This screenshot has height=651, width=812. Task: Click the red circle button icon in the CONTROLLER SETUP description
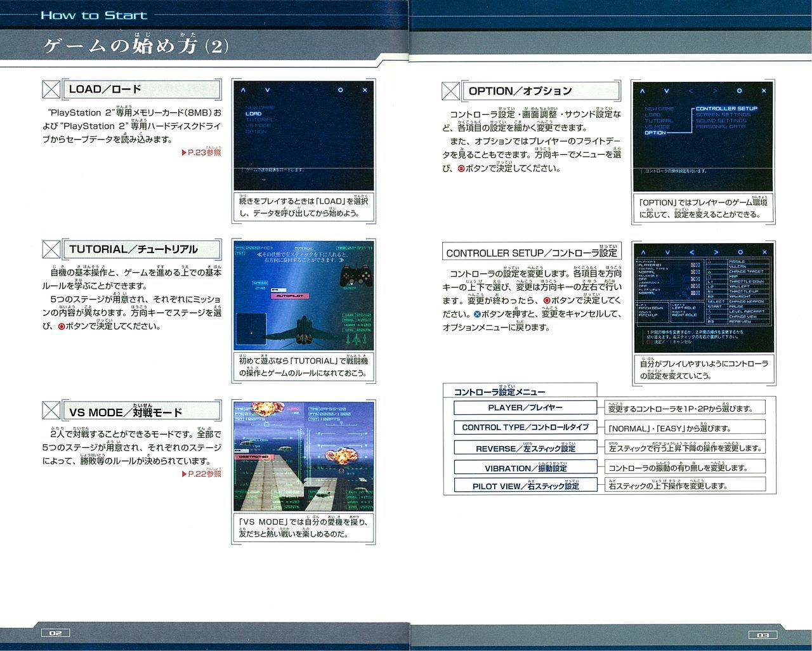point(547,300)
